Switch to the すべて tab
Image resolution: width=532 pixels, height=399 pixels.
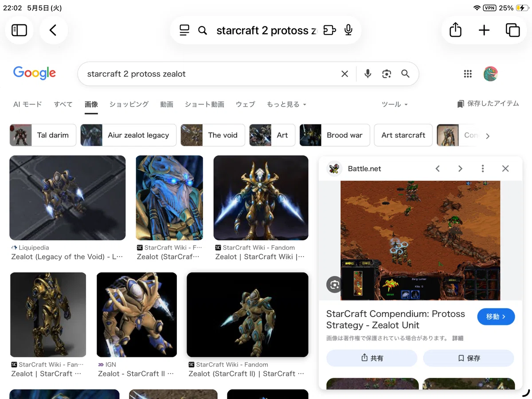click(x=63, y=104)
